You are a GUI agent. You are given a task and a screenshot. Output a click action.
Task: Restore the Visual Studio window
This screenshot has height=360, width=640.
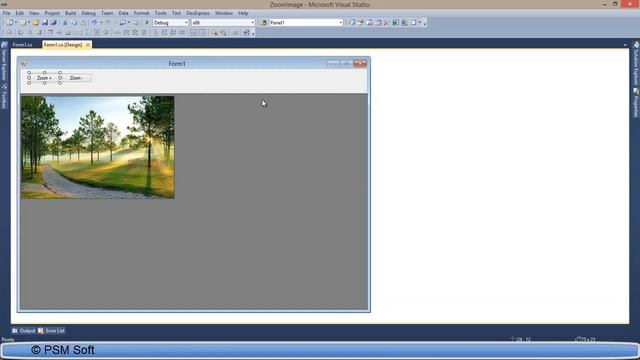pos(615,4)
